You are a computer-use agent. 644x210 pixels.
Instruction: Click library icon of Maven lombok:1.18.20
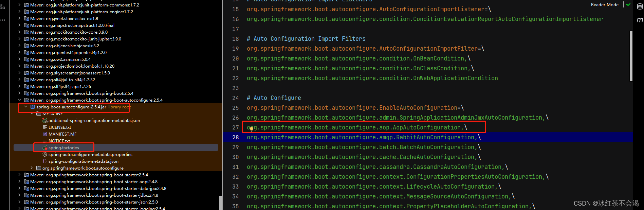(26, 66)
